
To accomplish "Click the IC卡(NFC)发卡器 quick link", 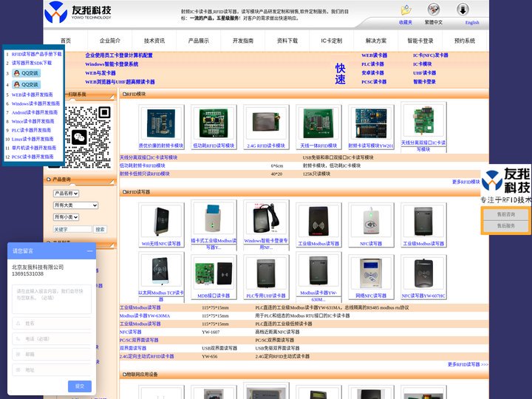I will point(431,55).
